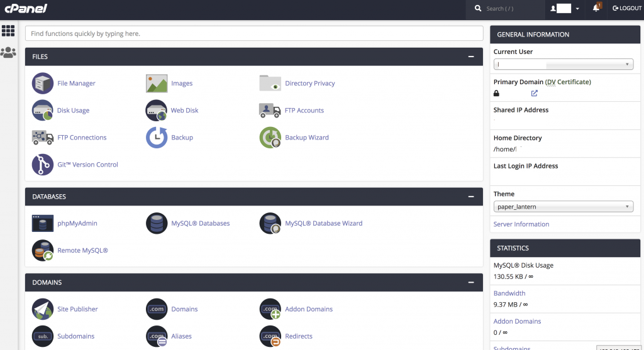644x350 pixels.
Task: Click the Backup clock icon
Action: coord(157,138)
